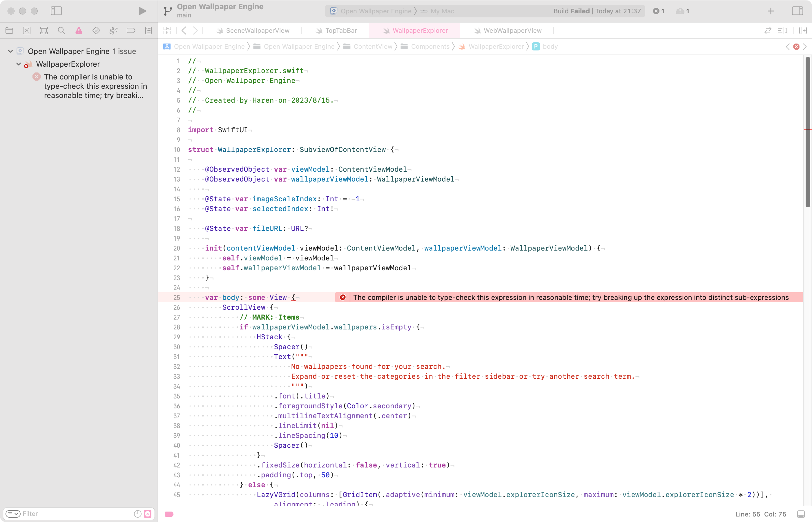Open the Debug navigator spray icon
The height and width of the screenshot is (522, 812).
tap(113, 30)
